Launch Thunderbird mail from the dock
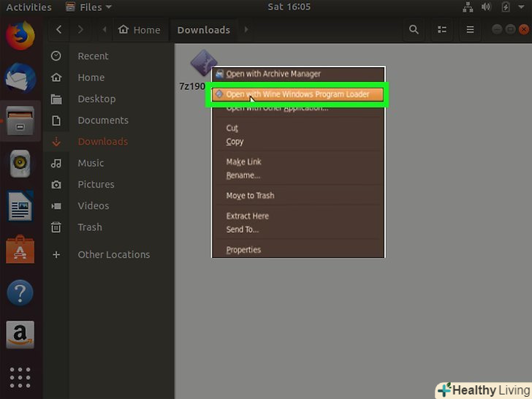 [20, 78]
